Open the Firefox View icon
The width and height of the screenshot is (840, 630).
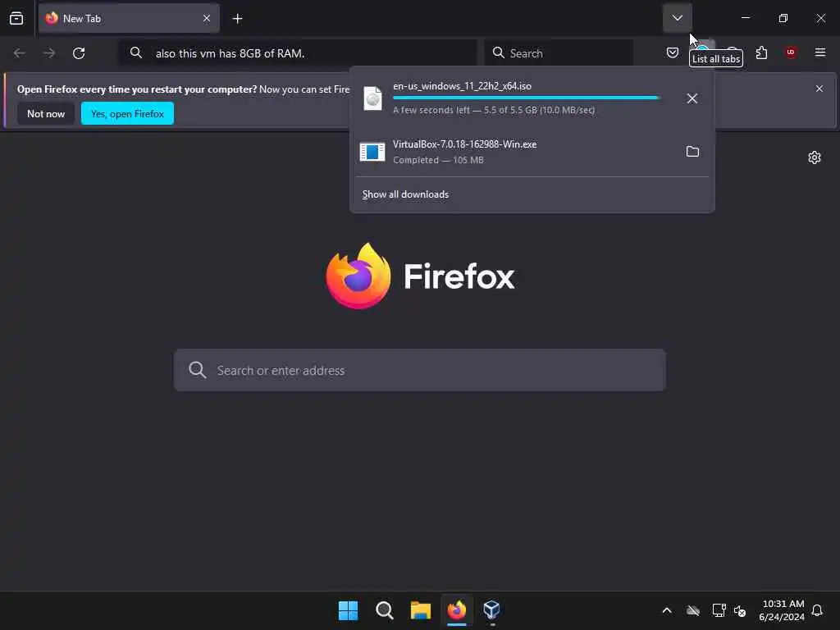click(x=16, y=18)
